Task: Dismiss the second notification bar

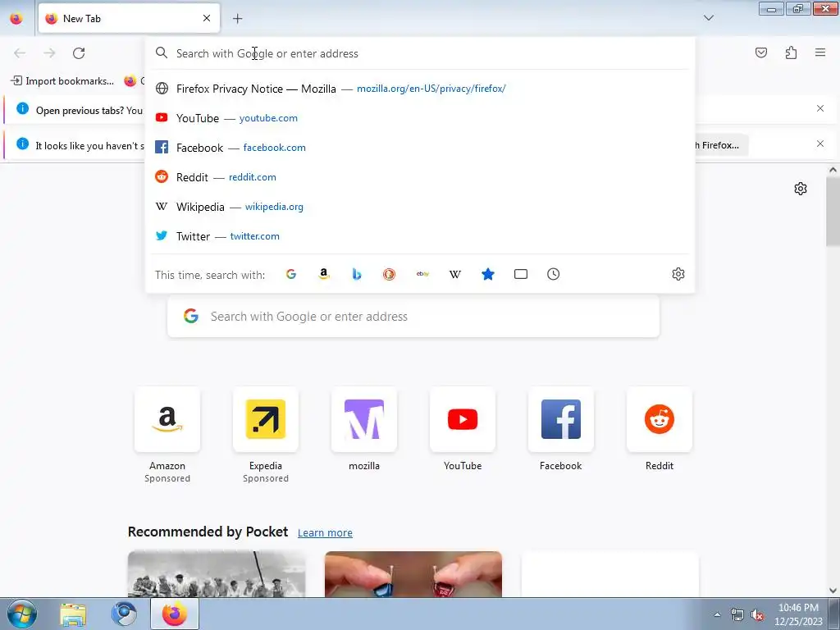Action: pos(820,144)
